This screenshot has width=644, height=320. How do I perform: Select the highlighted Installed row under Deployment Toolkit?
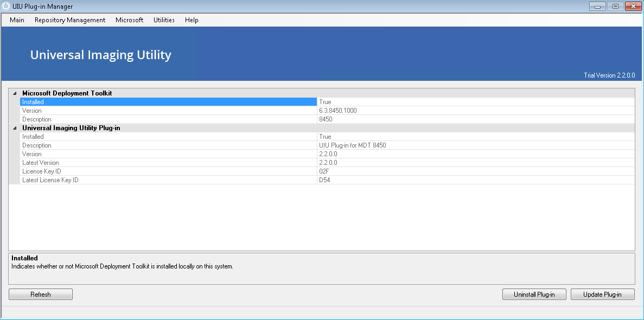[x=168, y=102]
